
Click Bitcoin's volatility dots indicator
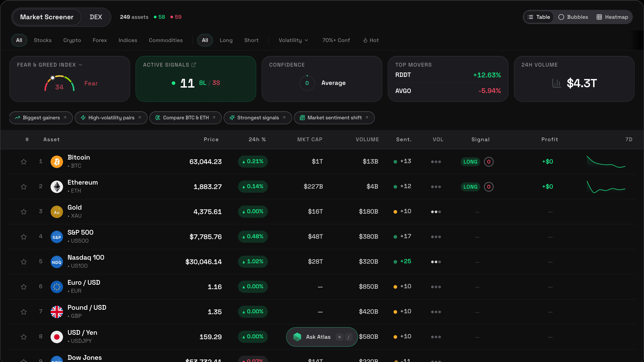[x=436, y=162]
